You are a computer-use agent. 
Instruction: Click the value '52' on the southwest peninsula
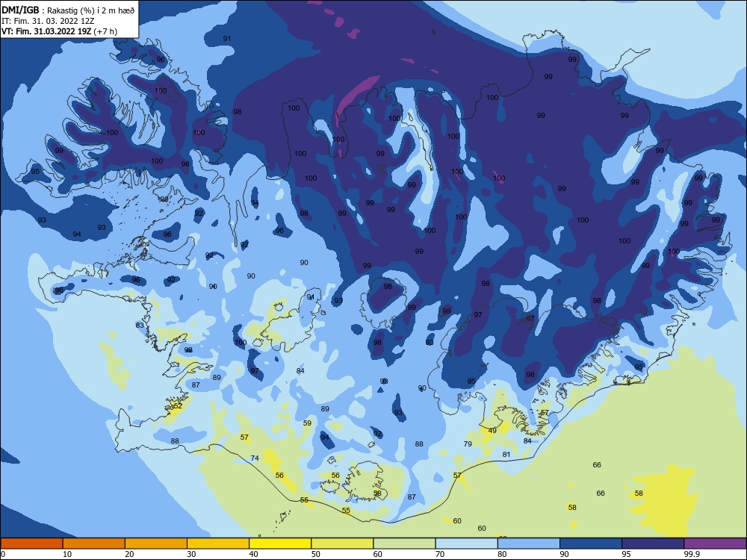178,405
